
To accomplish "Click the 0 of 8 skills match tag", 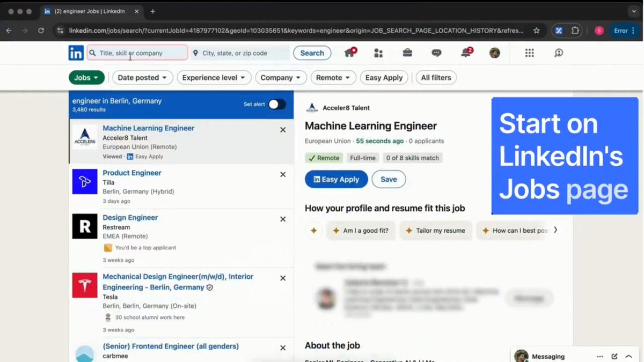I will tap(413, 158).
